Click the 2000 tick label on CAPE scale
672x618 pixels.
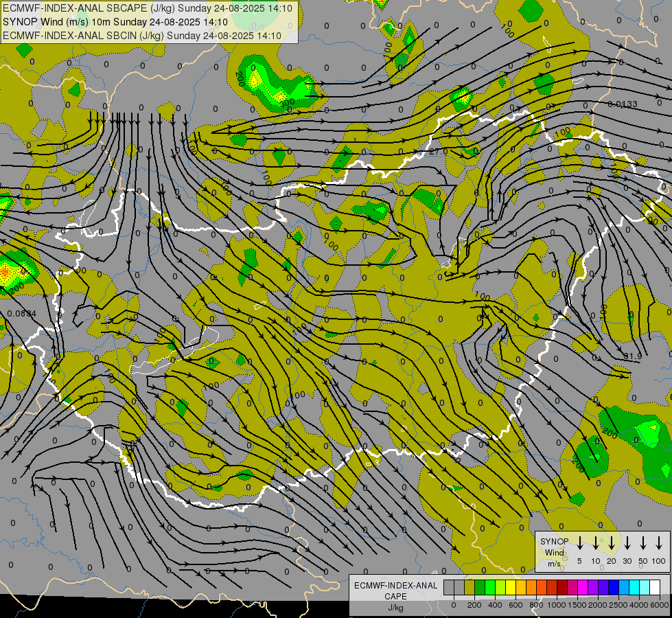(x=598, y=605)
